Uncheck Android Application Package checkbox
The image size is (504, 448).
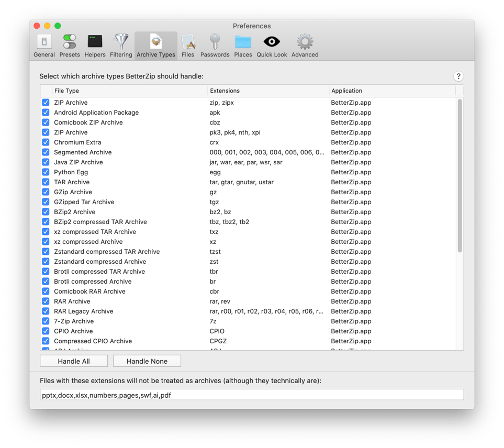click(x=46, y=113)
